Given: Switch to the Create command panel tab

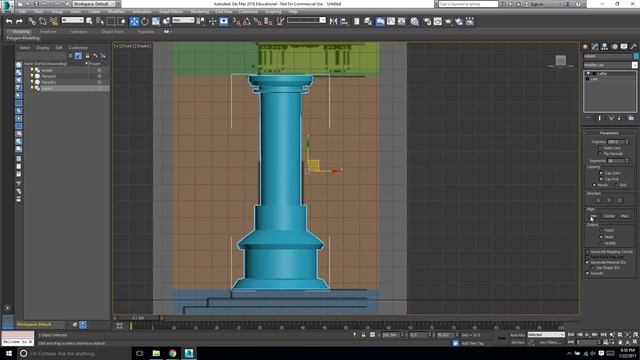Looking at the screenshot, I should coord(585,47).
